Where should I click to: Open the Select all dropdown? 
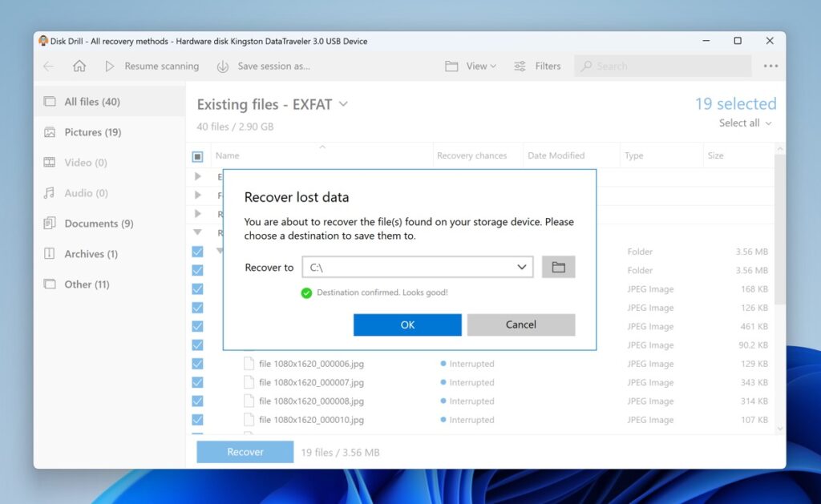(x=744, y=123)
